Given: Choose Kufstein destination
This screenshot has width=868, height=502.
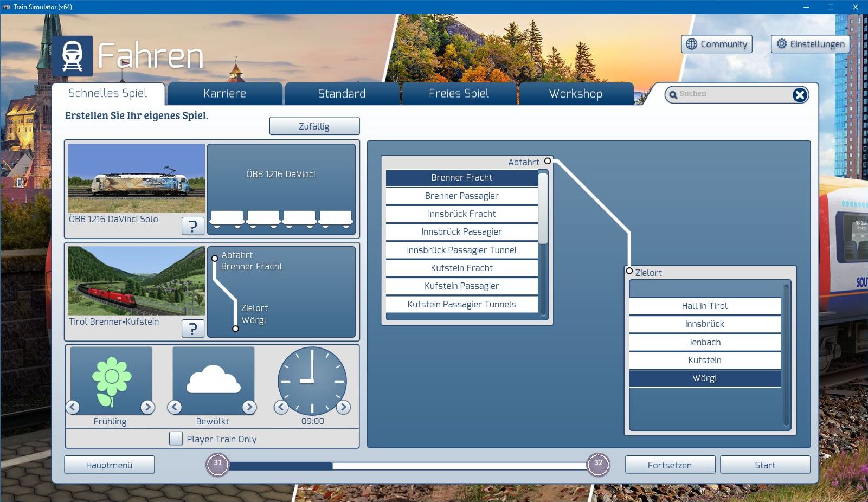Looking at the screenshot, I should tap(705, 361).
